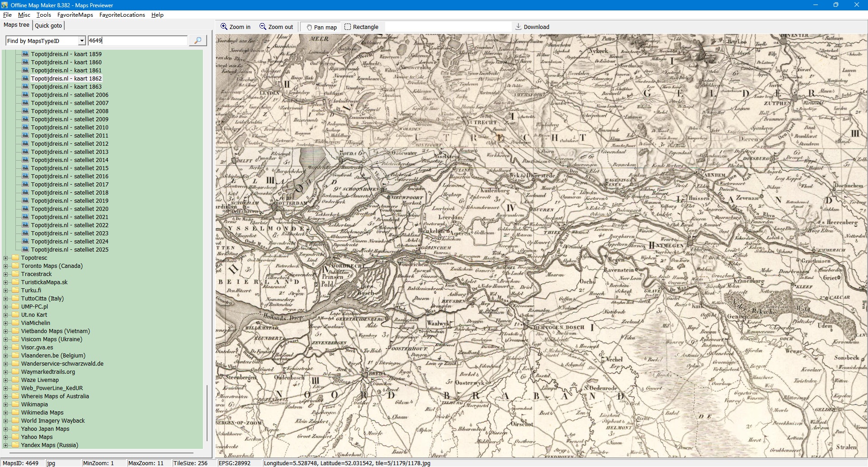Click the Zoom out magnifier icon
The width and height of the screenshot is (868, 467).
pos(263,27)
